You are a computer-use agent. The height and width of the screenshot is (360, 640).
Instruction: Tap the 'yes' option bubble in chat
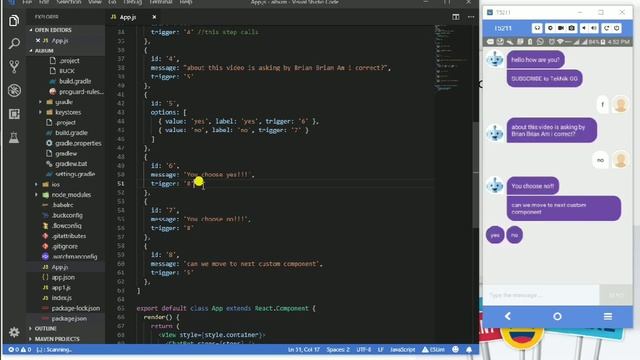point(495,235)
